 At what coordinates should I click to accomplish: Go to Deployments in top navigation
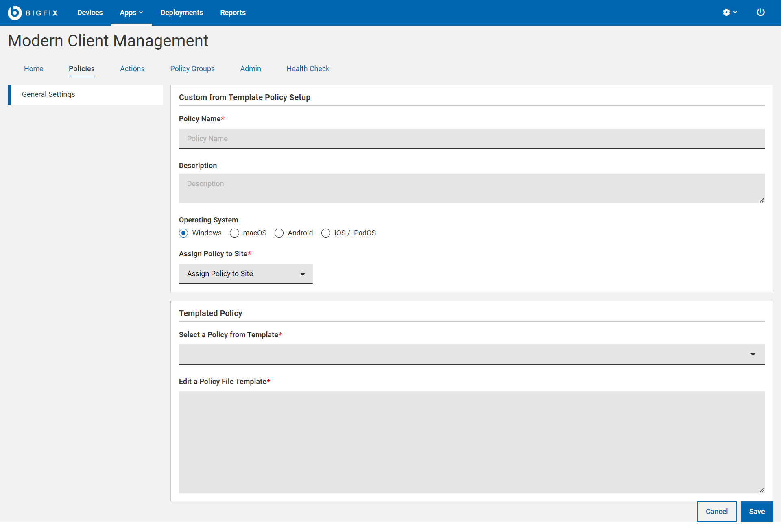(x=181, y=13)
